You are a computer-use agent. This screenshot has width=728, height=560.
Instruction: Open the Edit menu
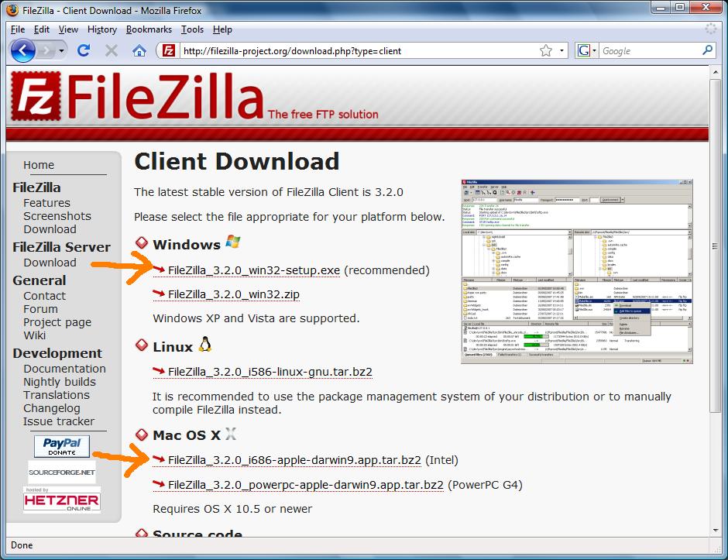41,29
